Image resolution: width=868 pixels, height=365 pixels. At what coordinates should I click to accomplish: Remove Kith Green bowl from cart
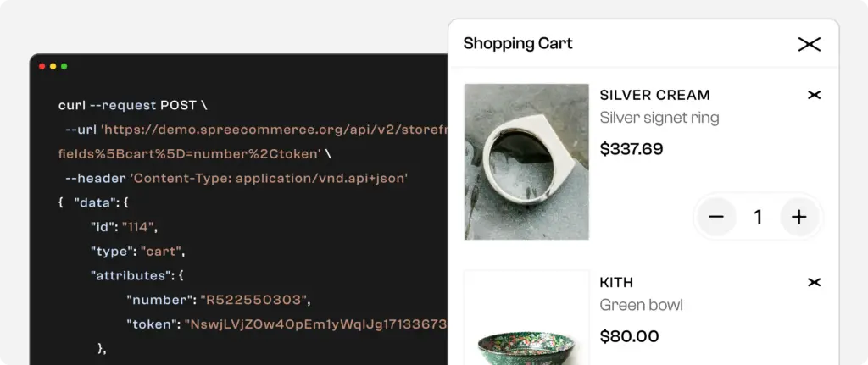click(815, 282)
